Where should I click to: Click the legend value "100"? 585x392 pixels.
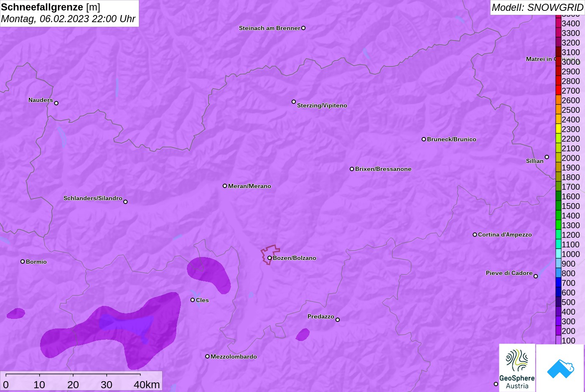click(569, 341)
